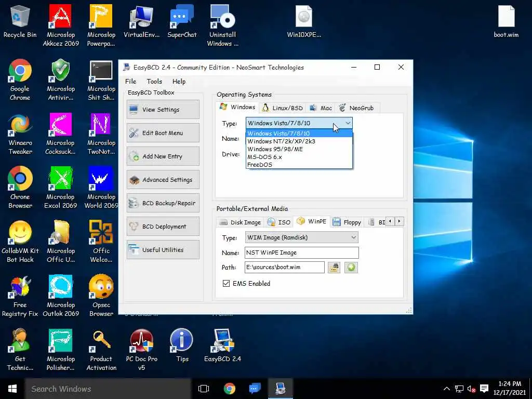Click the green add entry button beside Path

351,268
